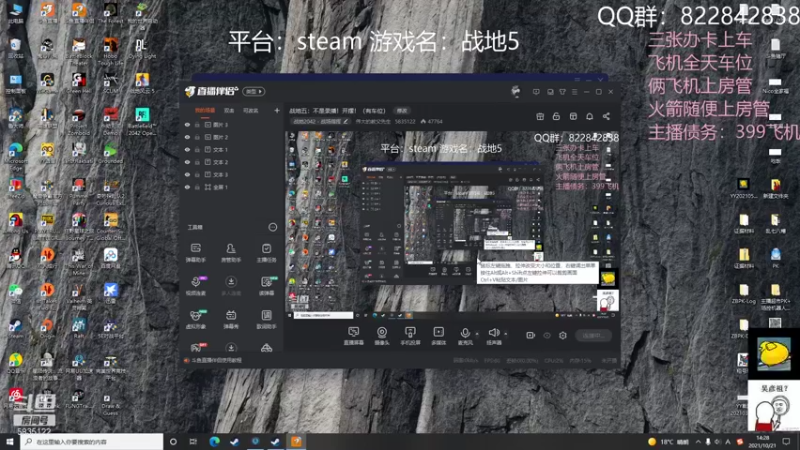Screen dimensions: 800x450
Task: Share the stream with the share icon
Action: 606,116
